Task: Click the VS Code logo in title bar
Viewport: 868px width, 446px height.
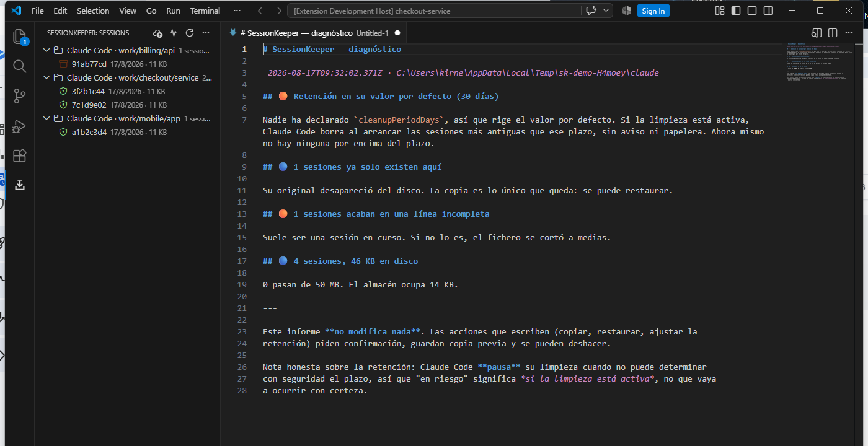Action: pyautogui.click(x=16, y=11)
